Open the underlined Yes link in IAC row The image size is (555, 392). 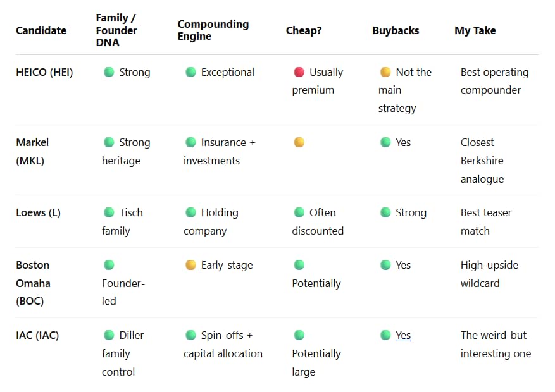(402, 335)
